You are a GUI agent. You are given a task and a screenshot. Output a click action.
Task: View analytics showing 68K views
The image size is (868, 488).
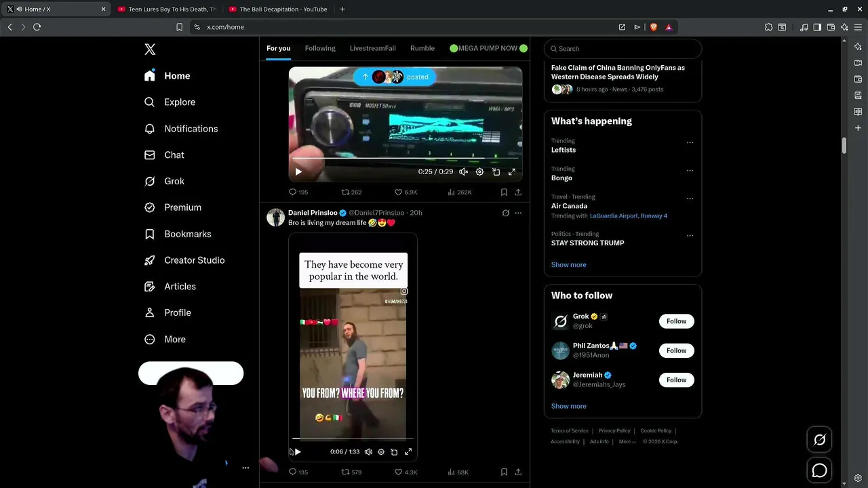point(458,472)
